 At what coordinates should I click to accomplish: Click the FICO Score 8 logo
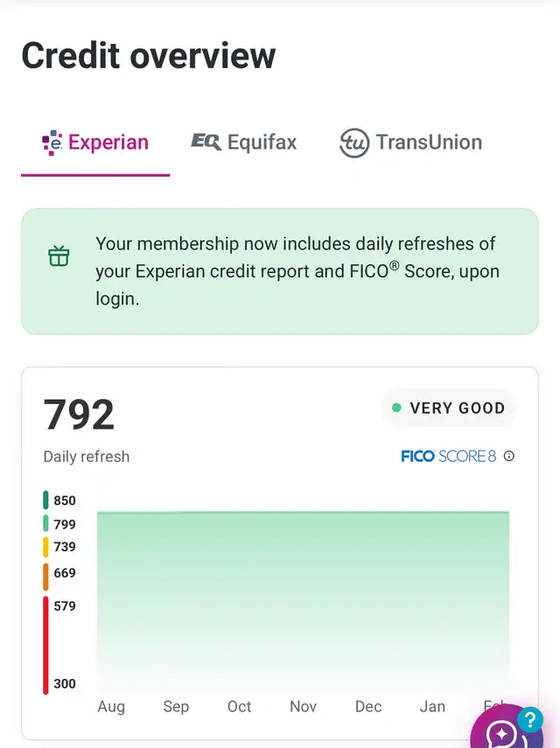click(x=448, y=456)
